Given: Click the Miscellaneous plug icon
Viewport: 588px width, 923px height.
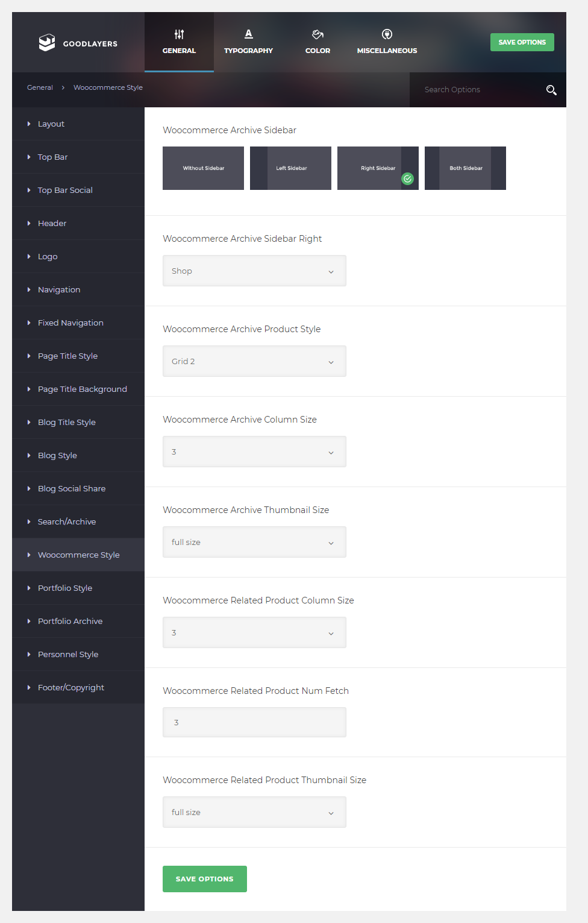Looking at the screenshot, I should pos(387,34).
